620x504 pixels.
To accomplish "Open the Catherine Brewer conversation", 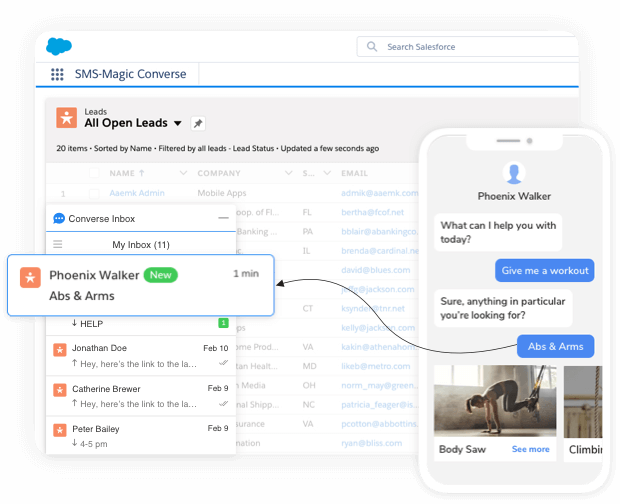I will click(141, 396).
